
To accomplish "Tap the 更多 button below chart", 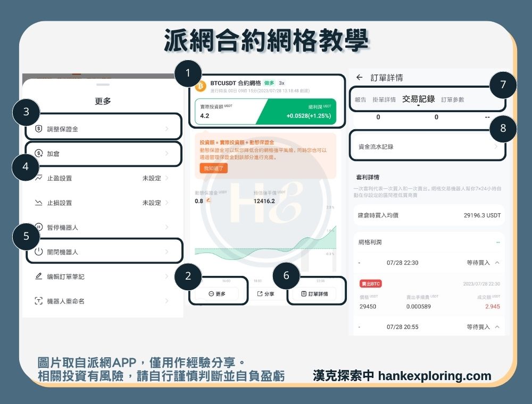I will click(217, 294).
